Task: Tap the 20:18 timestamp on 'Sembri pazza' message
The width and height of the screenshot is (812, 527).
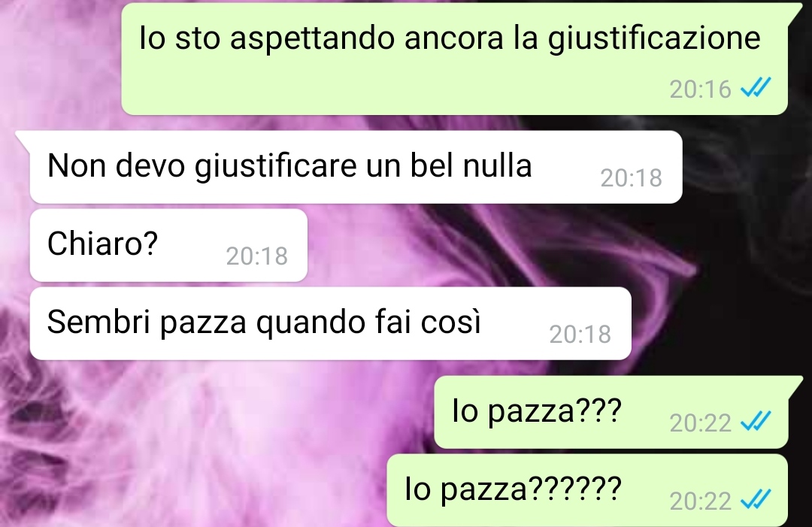Action: click(580, 335)
